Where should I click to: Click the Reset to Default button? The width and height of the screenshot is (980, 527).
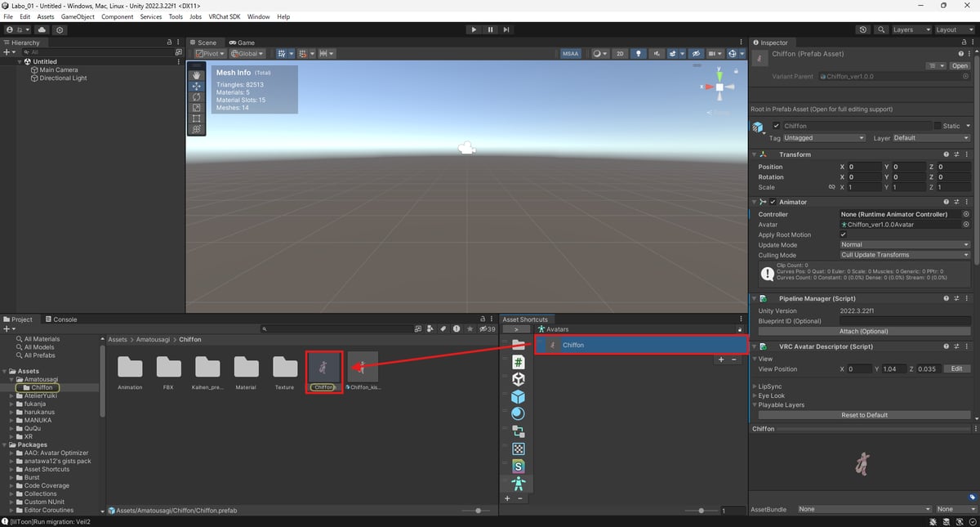tap(864, 415)
